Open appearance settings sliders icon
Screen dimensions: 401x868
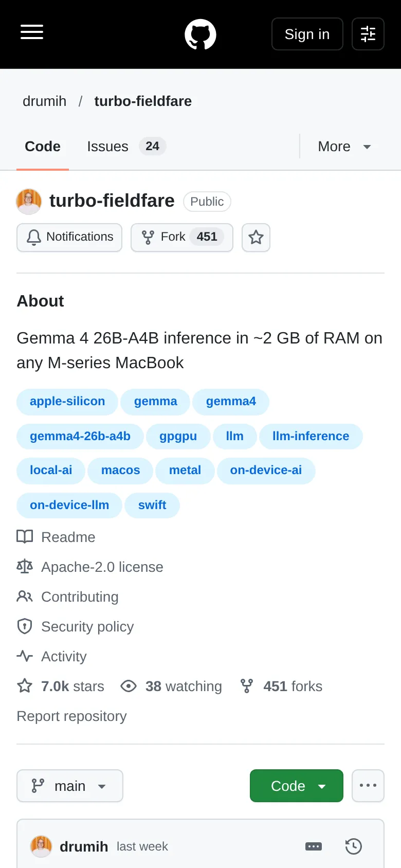tap(368, 34)
